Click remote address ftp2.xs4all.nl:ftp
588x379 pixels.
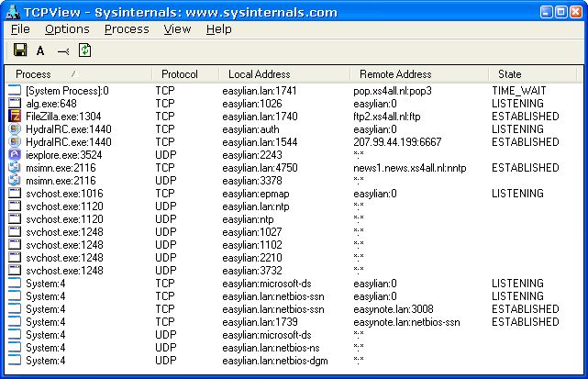(x=386, y=117)
